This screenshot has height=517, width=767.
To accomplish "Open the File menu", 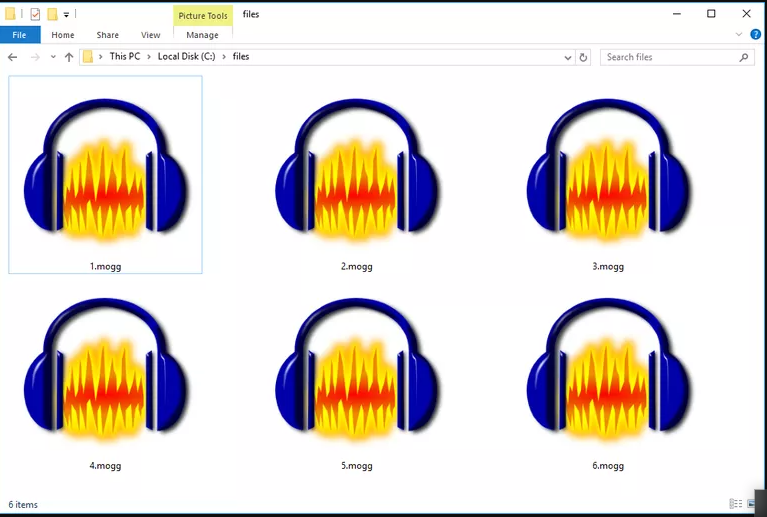I will click(x=20, y=35).
